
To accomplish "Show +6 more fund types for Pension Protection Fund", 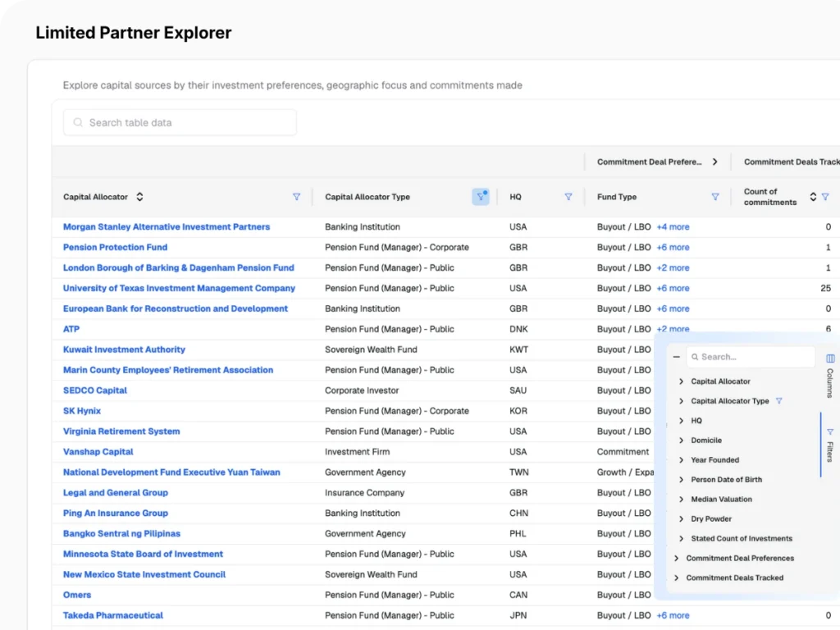I will point(673,247).
